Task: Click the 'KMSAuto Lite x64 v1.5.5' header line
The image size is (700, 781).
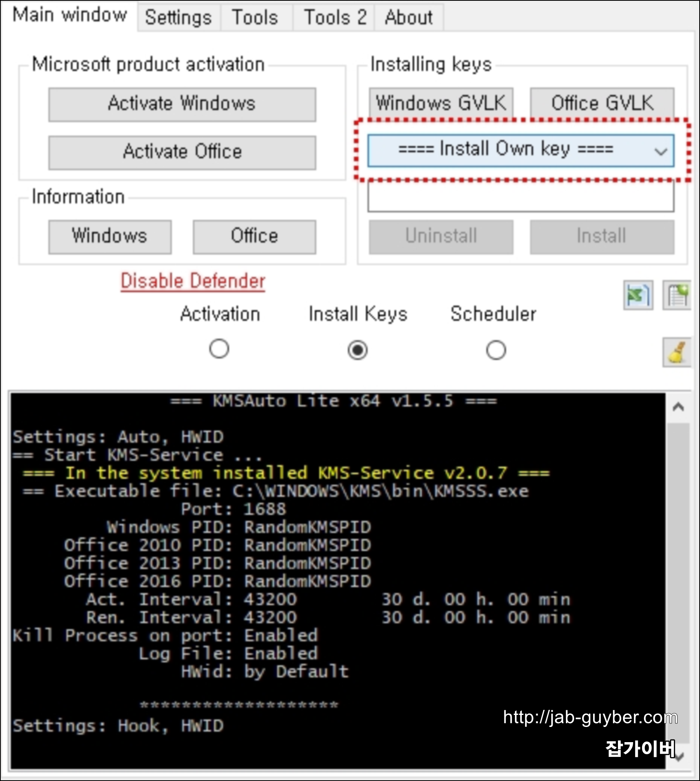Action: [334, 401]
